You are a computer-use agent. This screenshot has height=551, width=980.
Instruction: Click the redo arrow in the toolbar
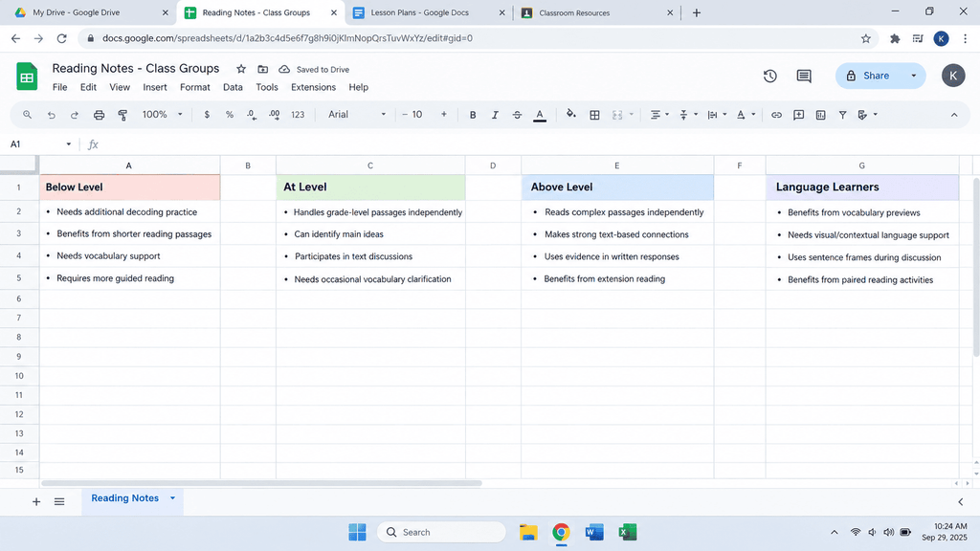75,115
